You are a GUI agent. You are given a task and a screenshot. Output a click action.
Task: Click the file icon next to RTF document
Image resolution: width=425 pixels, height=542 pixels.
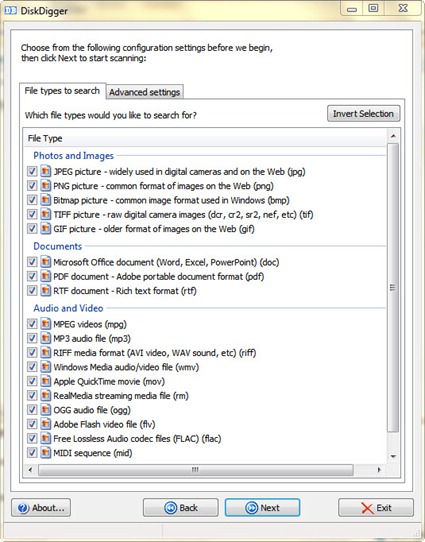tap(45, 291)
